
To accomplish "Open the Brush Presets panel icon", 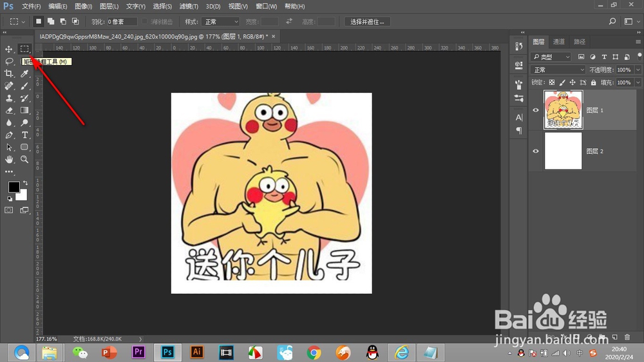I will click(x=518, y=84).
